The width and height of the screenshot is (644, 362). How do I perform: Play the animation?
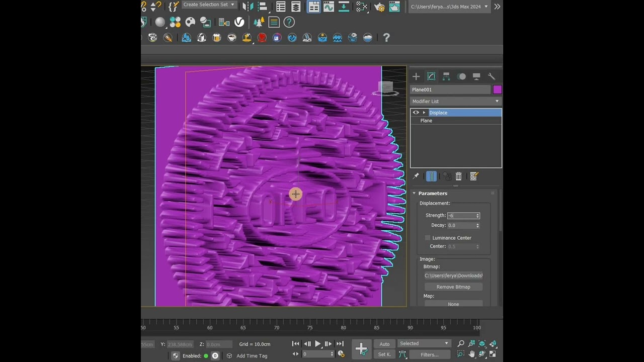point(318,344)
